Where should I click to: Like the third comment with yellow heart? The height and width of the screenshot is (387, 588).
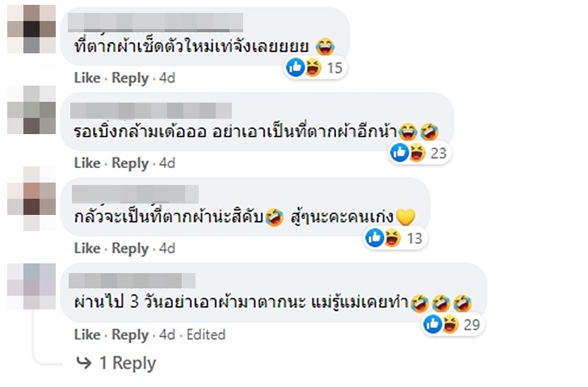[87, 249]
